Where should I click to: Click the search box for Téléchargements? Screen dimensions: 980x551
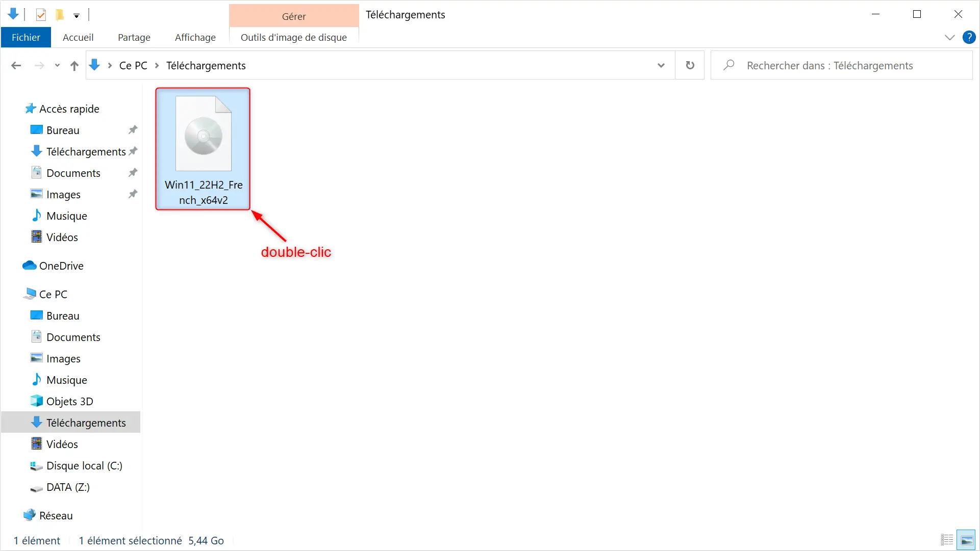pos(842,65)
